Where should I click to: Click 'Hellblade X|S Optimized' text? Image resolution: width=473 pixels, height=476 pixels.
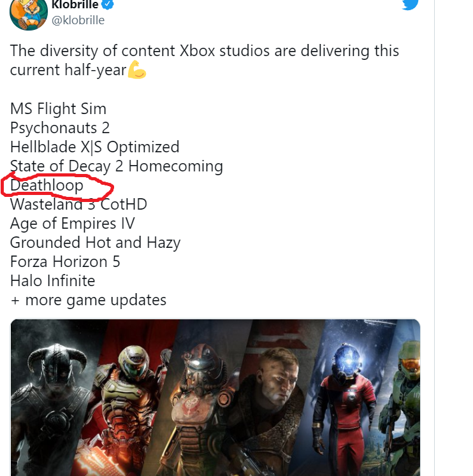coord(94,147)
